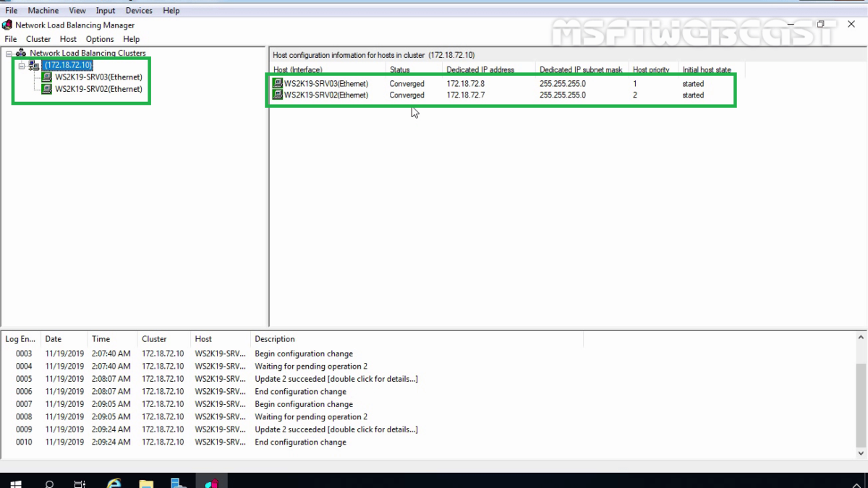Click the log Cluster column header

[x=163, y=339]
